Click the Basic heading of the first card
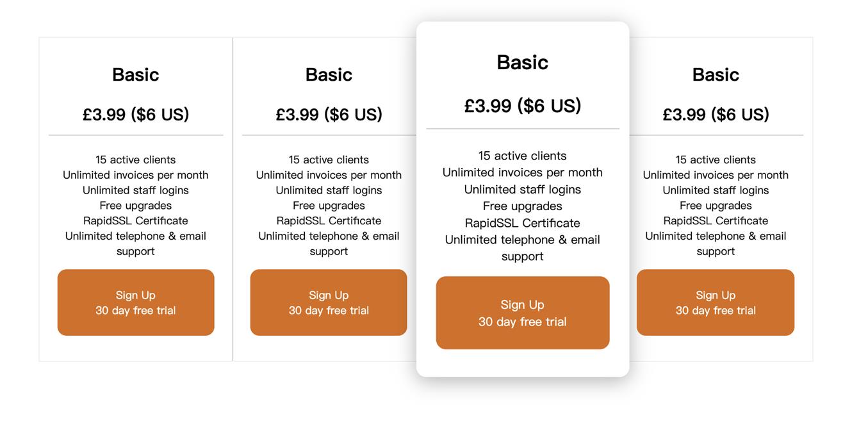Viewport: 868px width, 446px height. click(136, 74)
